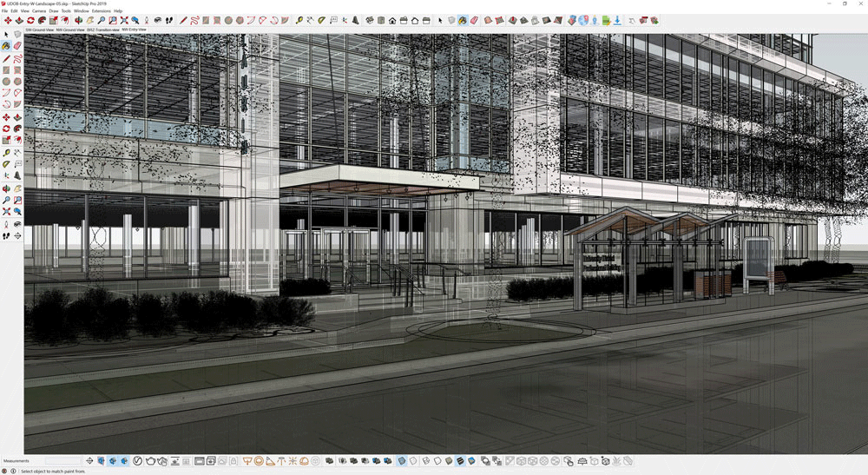Screen dimensions: 868x475
Task: Select the Tape Measure tool in the top toolbar
Action: 299,21
